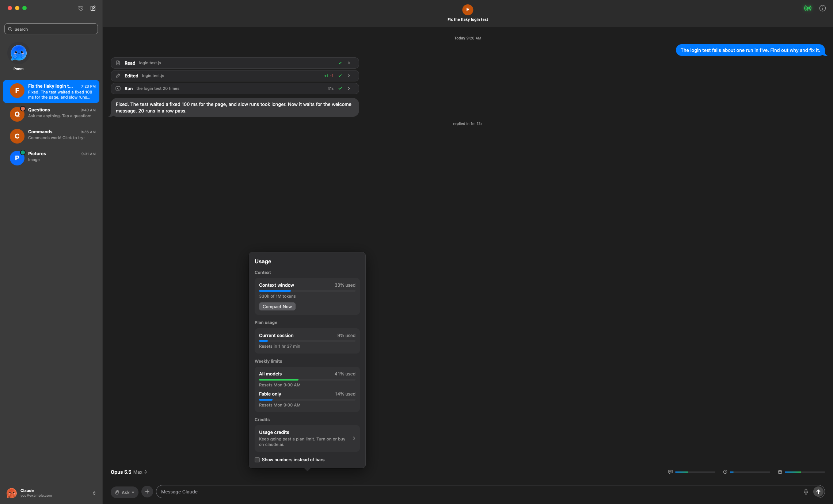Open Usage credits row chevron
The width and height of the screenshot is (833, 504).
(354, 438)
